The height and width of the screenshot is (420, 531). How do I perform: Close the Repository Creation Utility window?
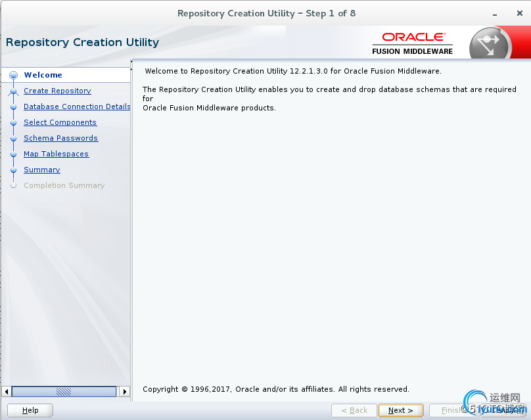click(x=520, y=13)
